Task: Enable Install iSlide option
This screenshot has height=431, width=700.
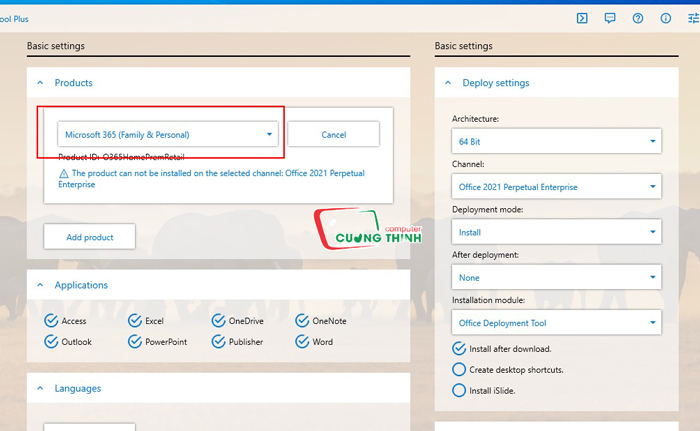Action: 459,390
